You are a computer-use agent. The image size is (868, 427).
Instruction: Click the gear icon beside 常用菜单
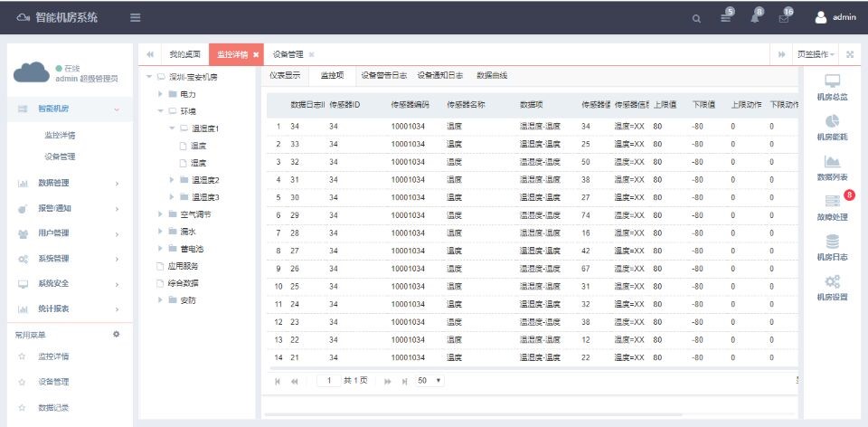click(x=116, y=335)
